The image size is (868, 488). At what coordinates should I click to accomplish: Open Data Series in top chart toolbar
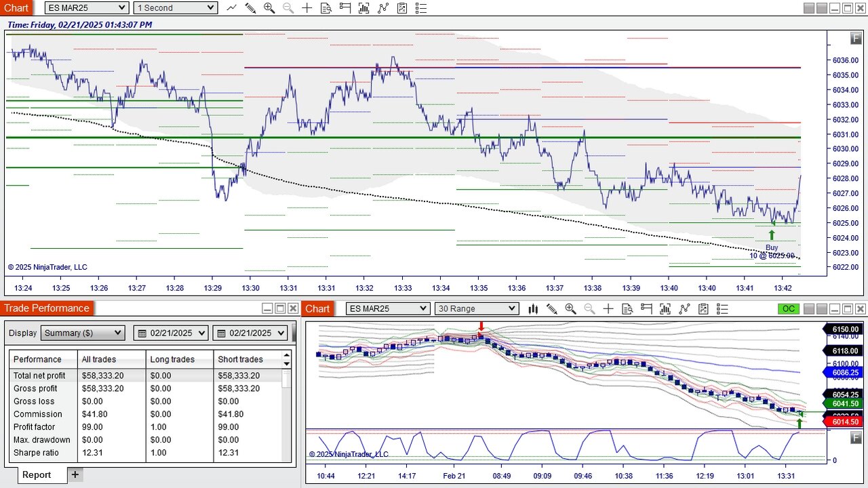(364, 8)
